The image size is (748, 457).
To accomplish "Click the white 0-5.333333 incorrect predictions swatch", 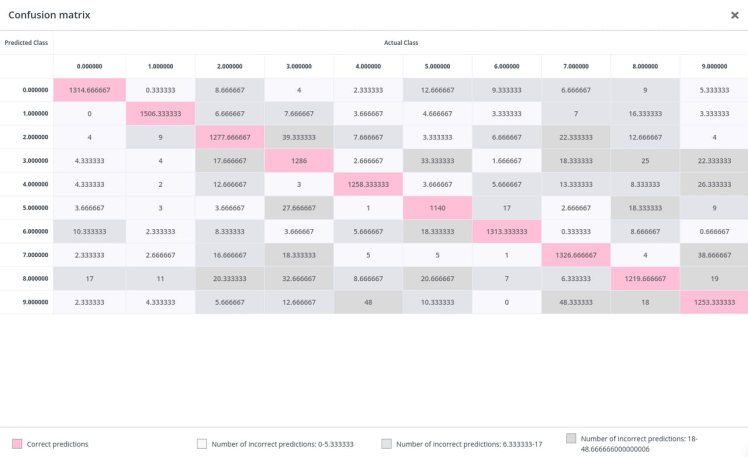I will 202,443.
